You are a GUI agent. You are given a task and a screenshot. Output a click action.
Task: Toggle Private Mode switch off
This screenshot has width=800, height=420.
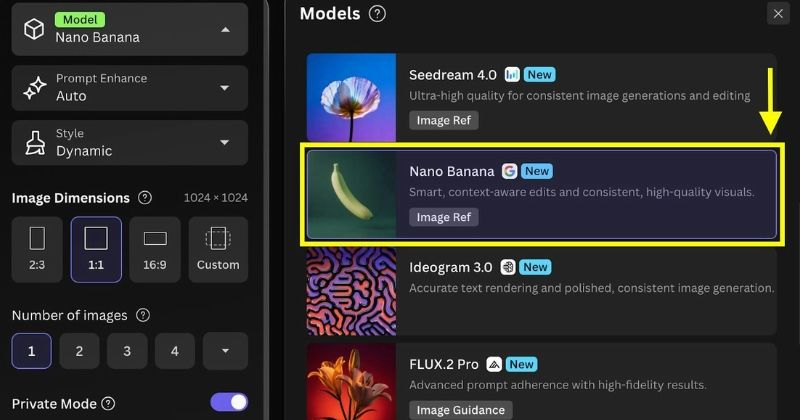(229, 403)
